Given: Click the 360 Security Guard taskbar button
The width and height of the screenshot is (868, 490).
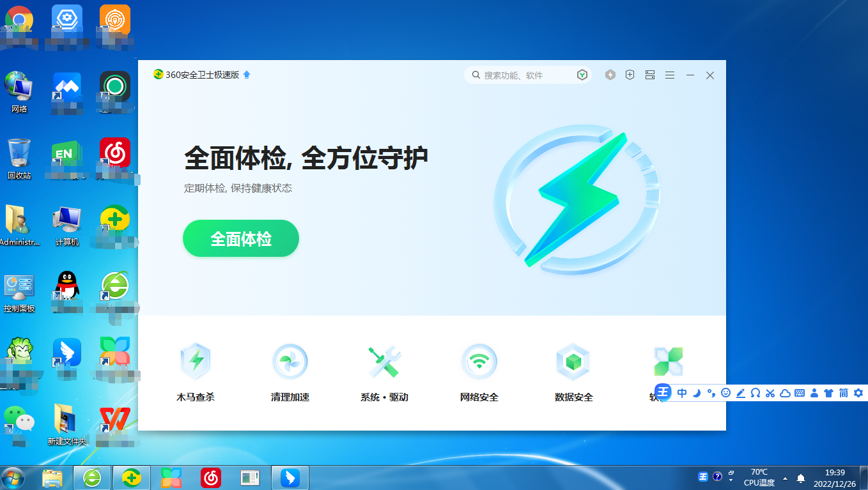Looking at the screenshot, I should 132,478.
